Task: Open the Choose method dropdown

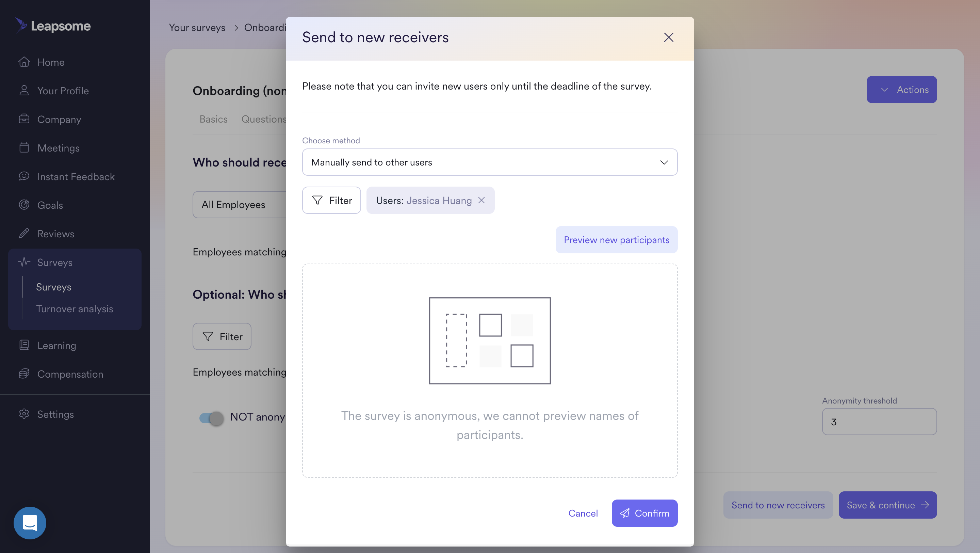Action: pyautogui.click(x=490, y=162)
